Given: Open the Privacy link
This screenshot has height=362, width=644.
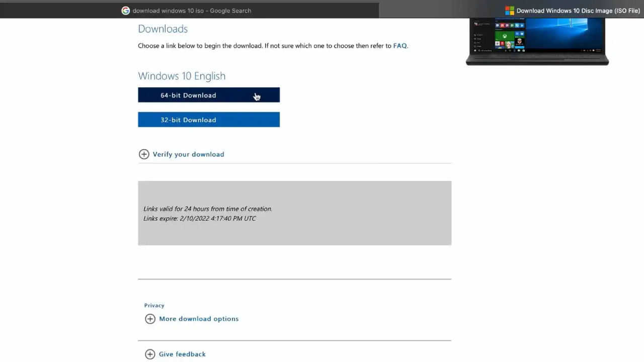Looking at the screenshot, I should [x=154, y=305].
